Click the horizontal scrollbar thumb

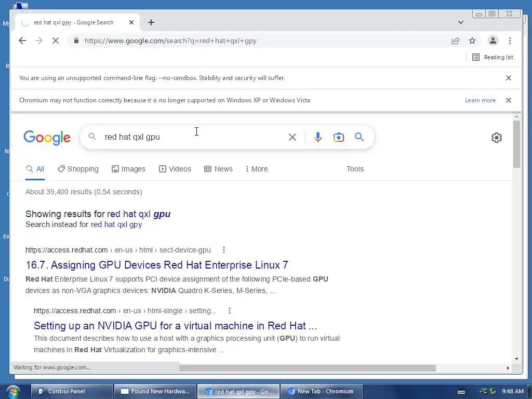308,368
